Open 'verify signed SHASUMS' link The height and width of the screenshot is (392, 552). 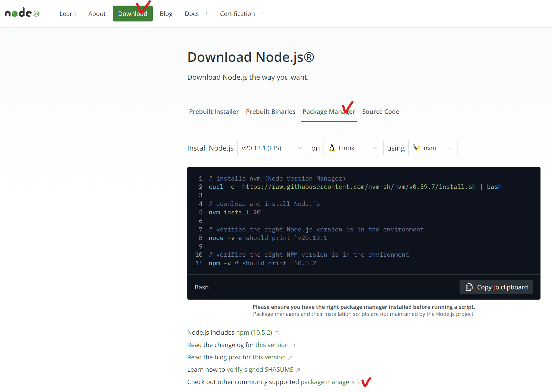point(260,369)
